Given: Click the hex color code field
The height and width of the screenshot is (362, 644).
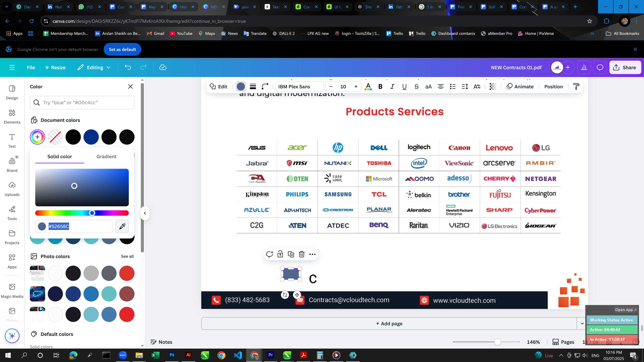Looking at the screenshot, I should [x=74, y=226].
